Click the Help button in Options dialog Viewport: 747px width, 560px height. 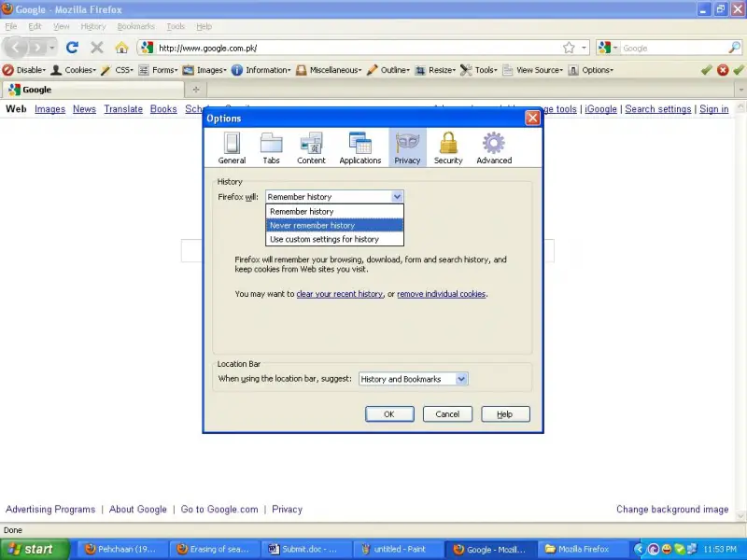click(505, 414)
